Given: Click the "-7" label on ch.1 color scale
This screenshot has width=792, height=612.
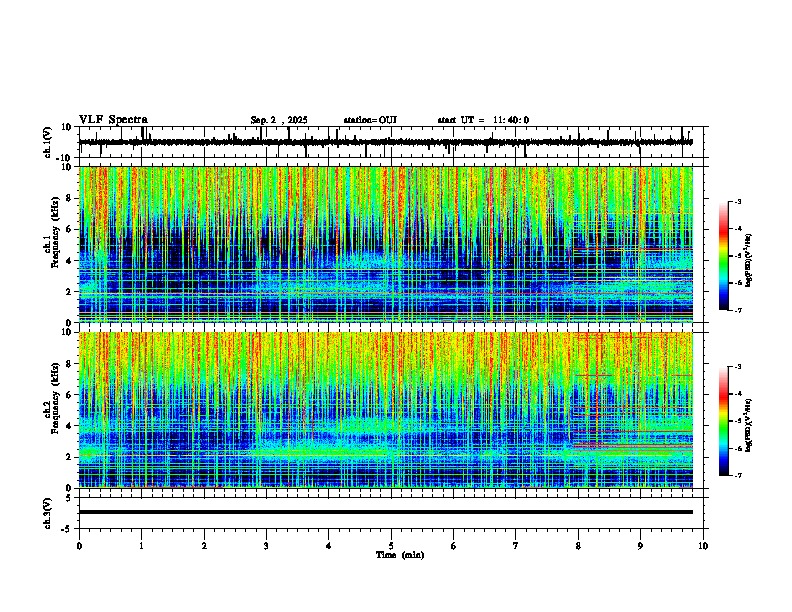Looking at the screenshot, I should click(x=737, y=310).
